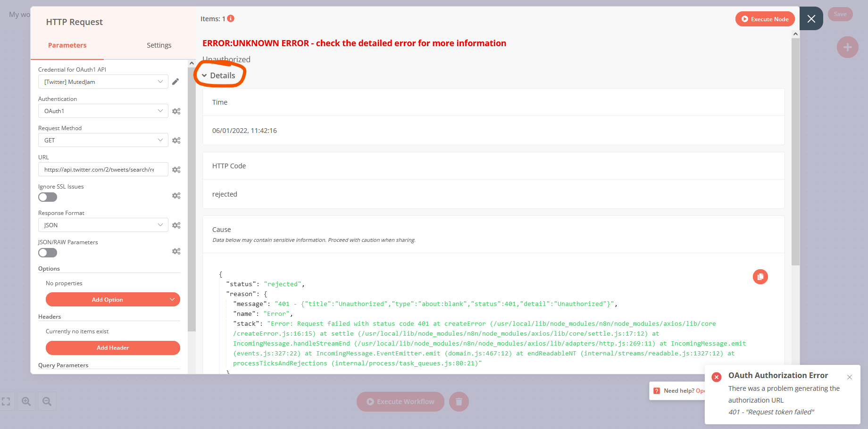Switch to the Settings tab
Viewport: 868px width, 429px height.
(x=159, y=45)
